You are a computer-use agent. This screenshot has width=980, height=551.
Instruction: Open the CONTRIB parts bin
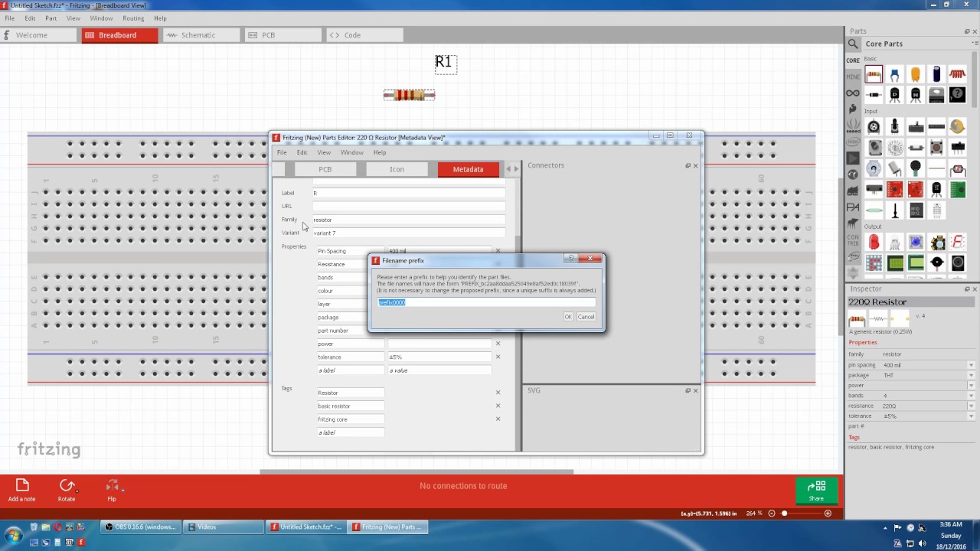[853, 240]
